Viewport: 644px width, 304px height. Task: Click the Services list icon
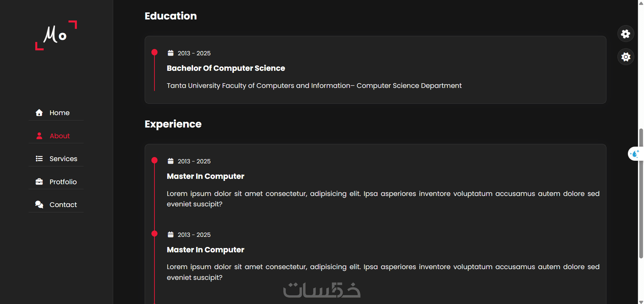tap(39, 159)
